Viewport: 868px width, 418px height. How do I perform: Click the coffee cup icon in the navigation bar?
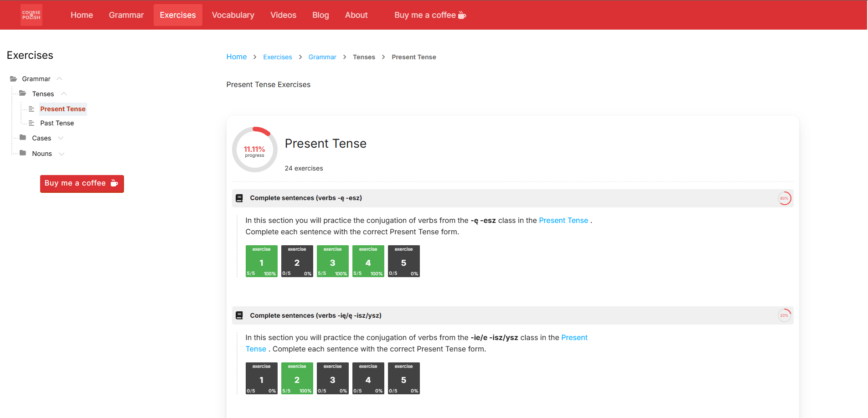pyautogui.click(x=462, y=15)
